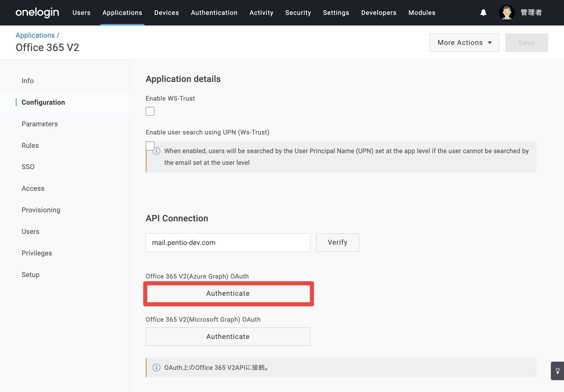This screenshot has height=392, width=564.
Task: Authenticate Azure Graph OAuth
Action: tap(228, 293)
